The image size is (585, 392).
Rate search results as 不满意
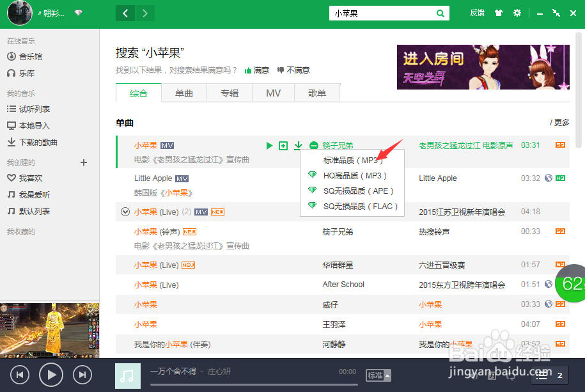(x=293, y=70)
